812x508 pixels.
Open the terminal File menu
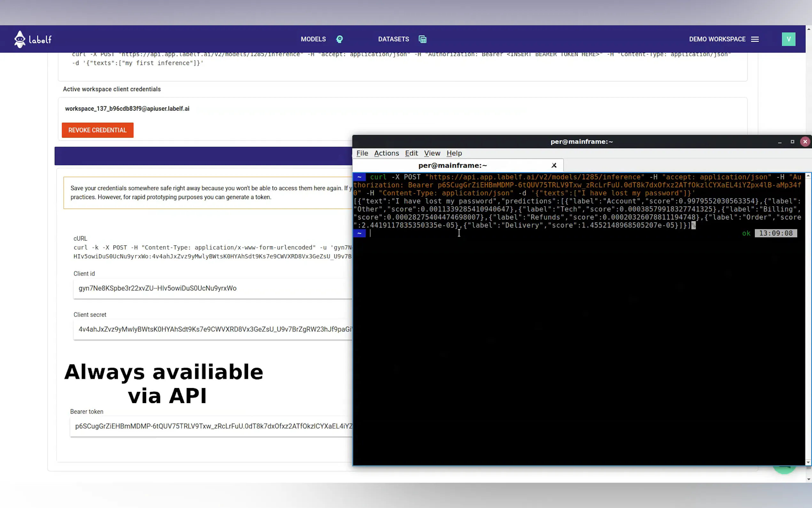[362, 153]
